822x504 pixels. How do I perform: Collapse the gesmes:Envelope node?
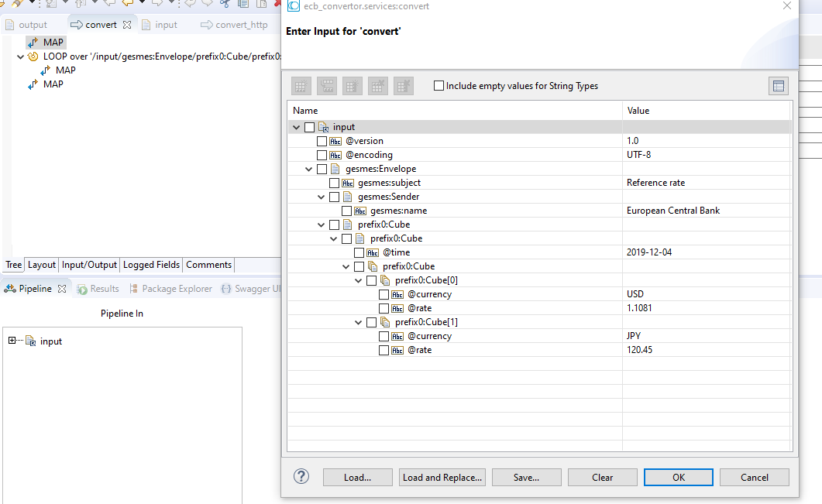(x=309, y=169)
